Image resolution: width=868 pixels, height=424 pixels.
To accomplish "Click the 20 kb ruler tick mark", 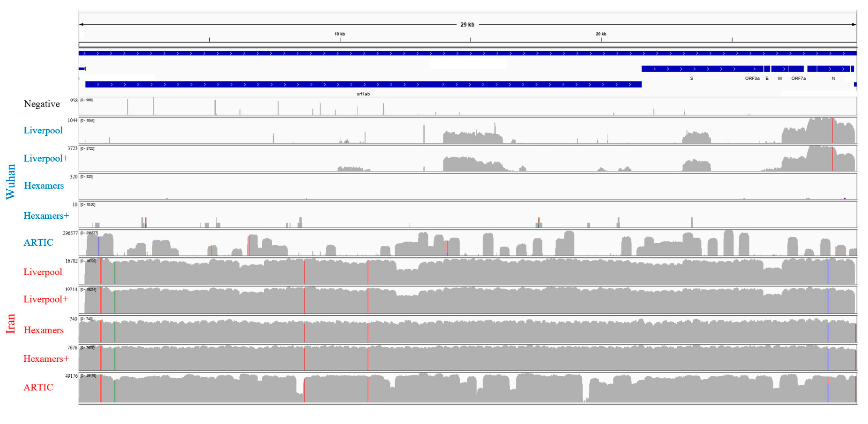I will [x=601, y=39].
